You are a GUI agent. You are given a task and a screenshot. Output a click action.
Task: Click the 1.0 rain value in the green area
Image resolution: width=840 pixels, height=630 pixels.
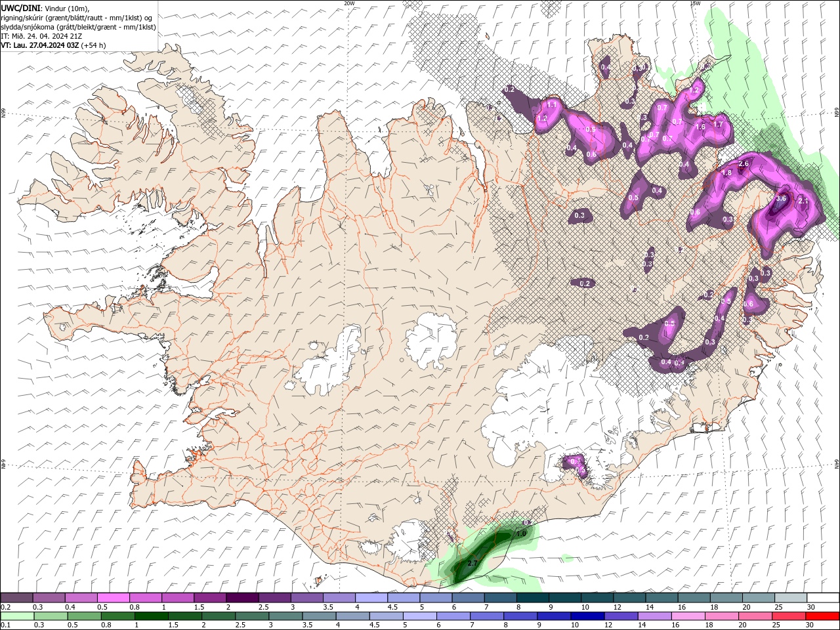tap(522, 534)
